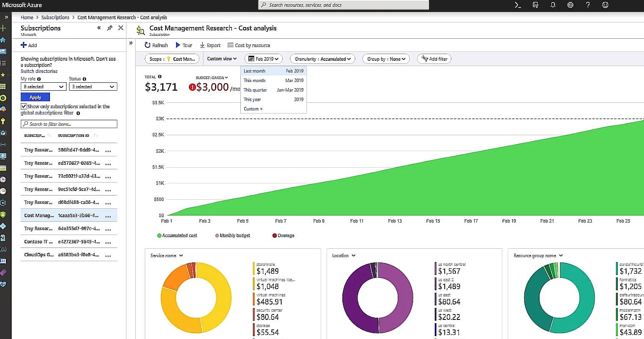Enable the global subscriptions filter checkbox

click(x=24, y=106)
